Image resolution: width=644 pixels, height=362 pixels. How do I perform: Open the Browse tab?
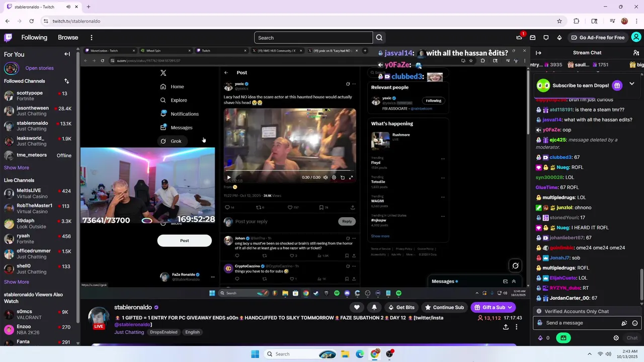coord(68,38)
